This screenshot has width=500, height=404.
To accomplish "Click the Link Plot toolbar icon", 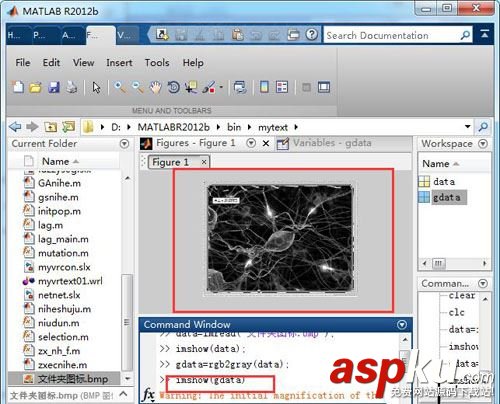I will coord(240,88).
